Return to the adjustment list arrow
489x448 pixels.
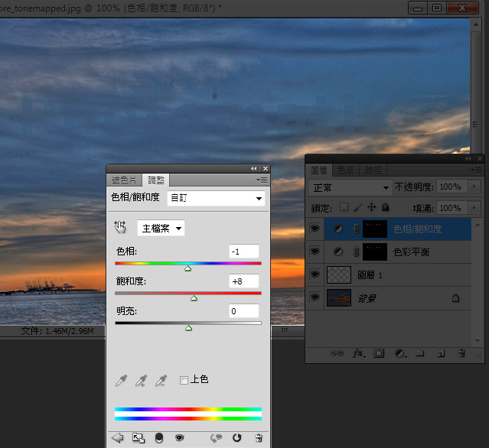tap(117, 438)
